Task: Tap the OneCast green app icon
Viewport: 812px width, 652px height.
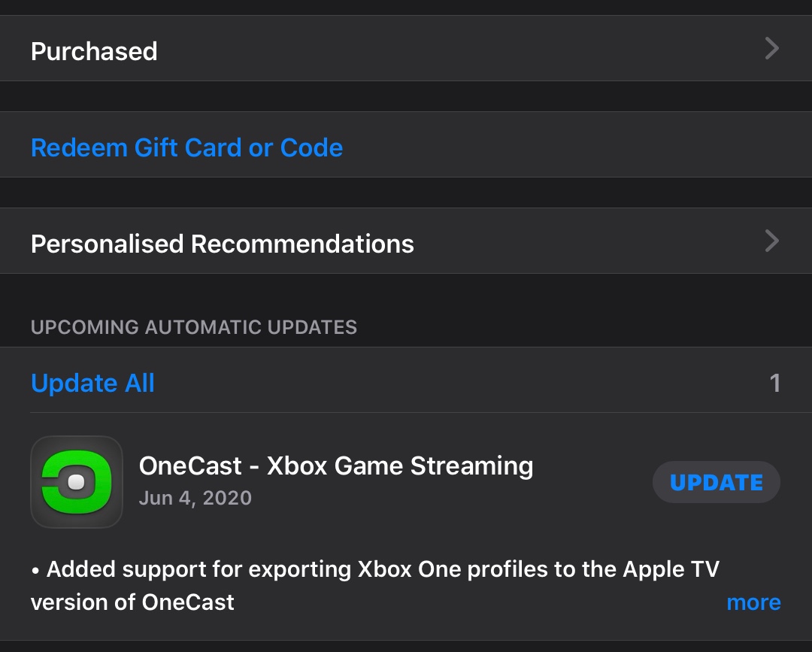Action: (x=76, y=482)
